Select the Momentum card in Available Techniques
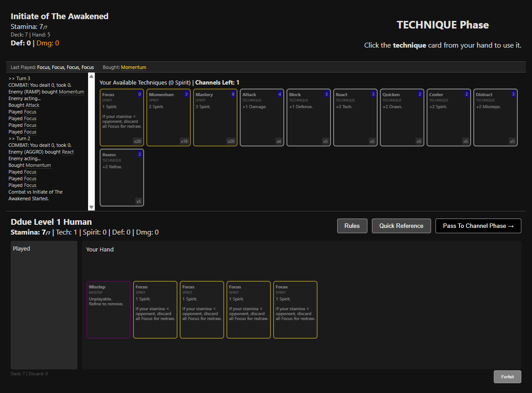532x393 pixels. 169,117
